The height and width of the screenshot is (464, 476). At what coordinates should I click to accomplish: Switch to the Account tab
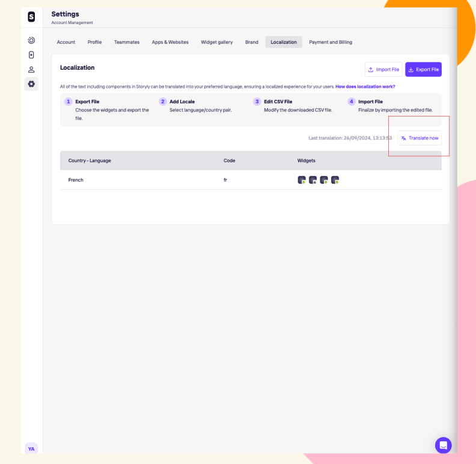point(66,42)
